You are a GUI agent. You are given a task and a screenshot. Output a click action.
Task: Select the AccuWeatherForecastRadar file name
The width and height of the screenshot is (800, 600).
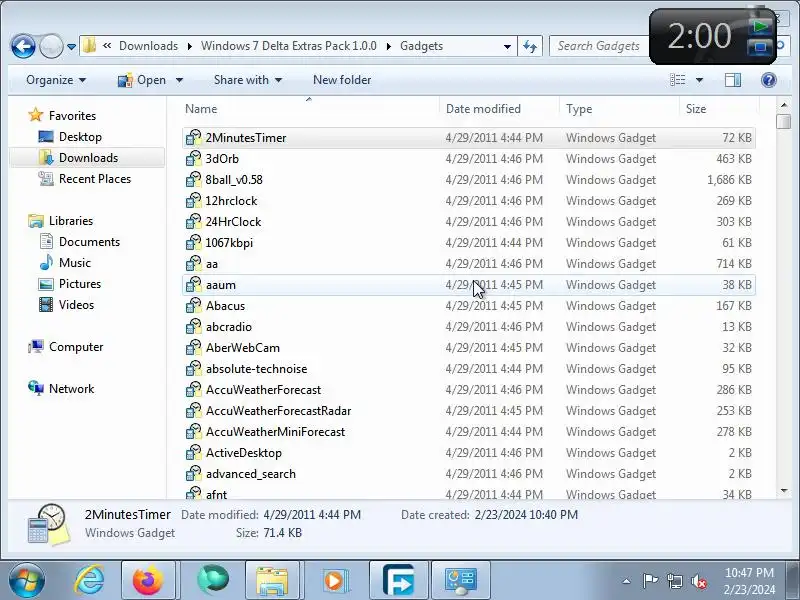point(278,411)
